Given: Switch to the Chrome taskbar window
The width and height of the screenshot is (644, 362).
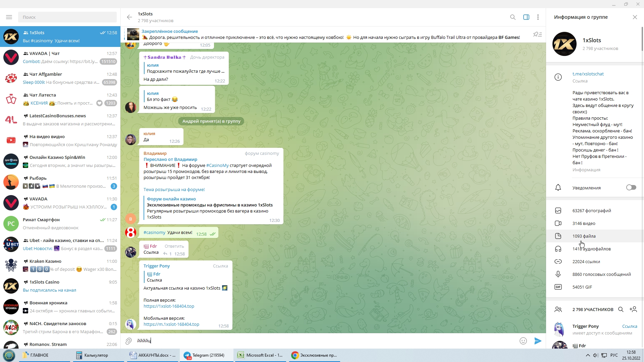Looking at the screenshot, I should pyautogui.click(x=315, y=355).
